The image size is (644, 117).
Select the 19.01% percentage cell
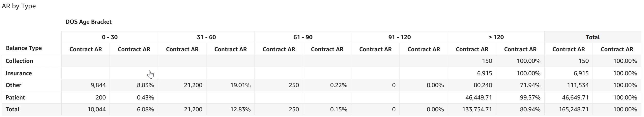coord(240,85)
